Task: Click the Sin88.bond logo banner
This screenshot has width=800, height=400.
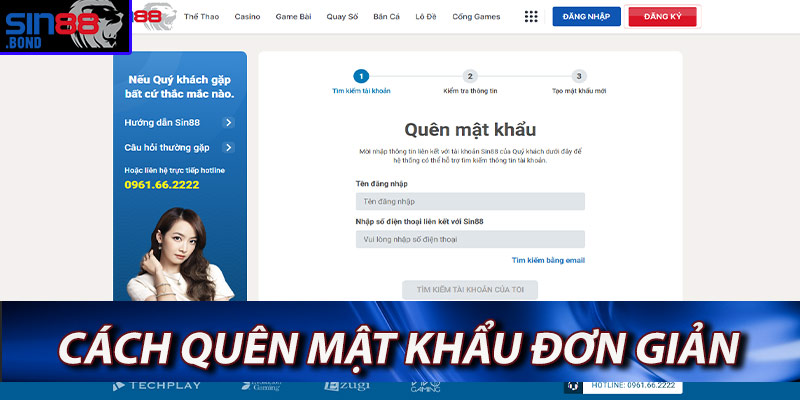Action: 65,27
